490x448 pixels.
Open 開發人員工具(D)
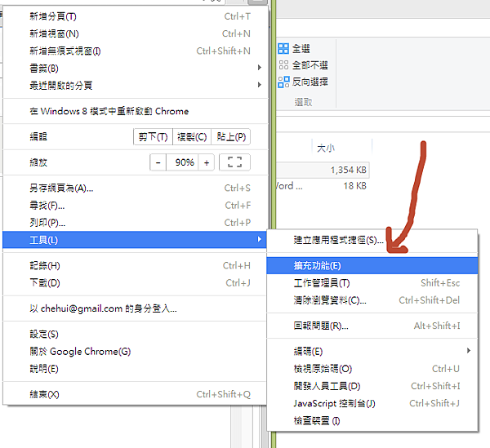(x=372, y=386)
